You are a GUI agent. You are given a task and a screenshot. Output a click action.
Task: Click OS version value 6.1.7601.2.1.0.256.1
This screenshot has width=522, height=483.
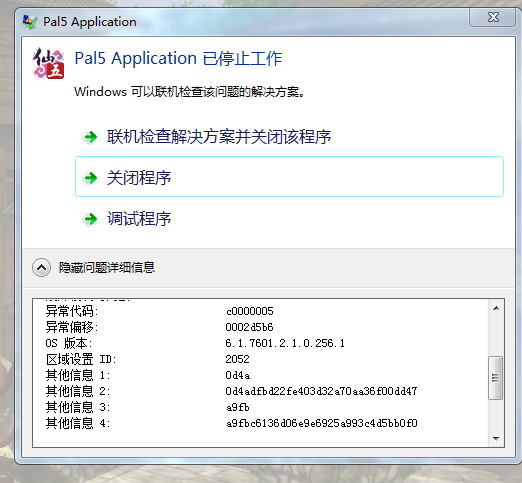click(285, 343)
